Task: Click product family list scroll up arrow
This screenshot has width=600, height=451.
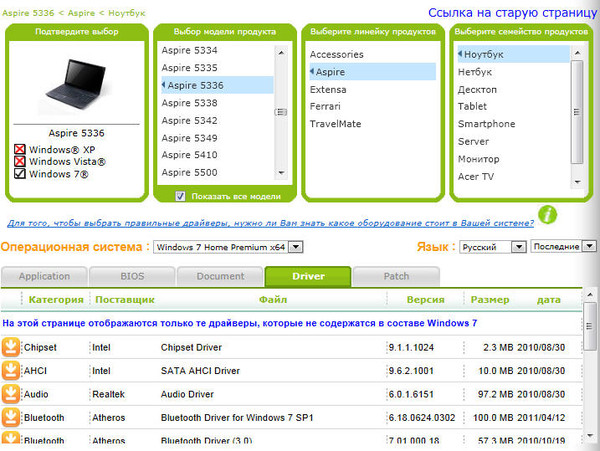Action: pos(577,53)
